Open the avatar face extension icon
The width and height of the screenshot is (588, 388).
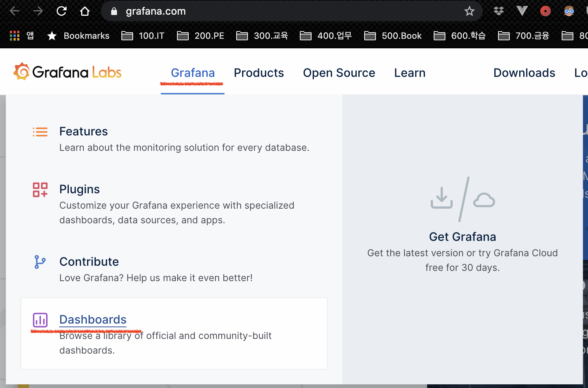click(x=569, y=11)
